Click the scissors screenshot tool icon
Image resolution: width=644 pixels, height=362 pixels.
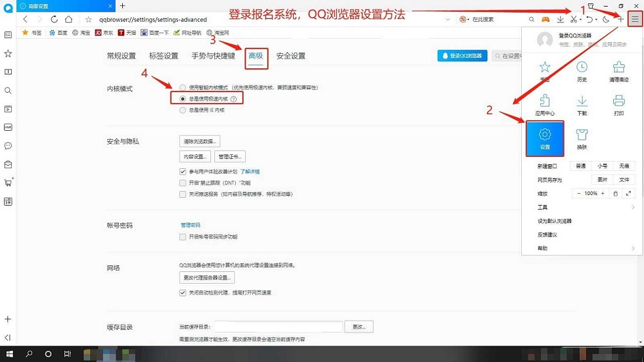tap(573, 19)
